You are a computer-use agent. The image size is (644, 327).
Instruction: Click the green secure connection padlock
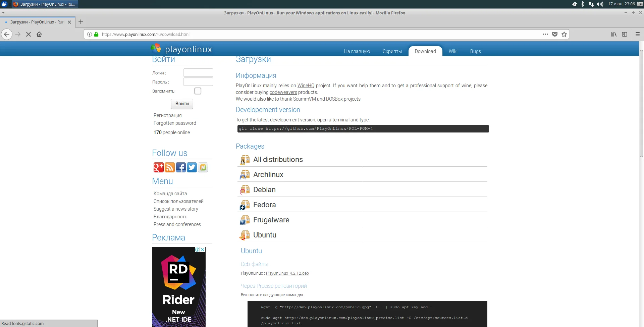(96, 34)
